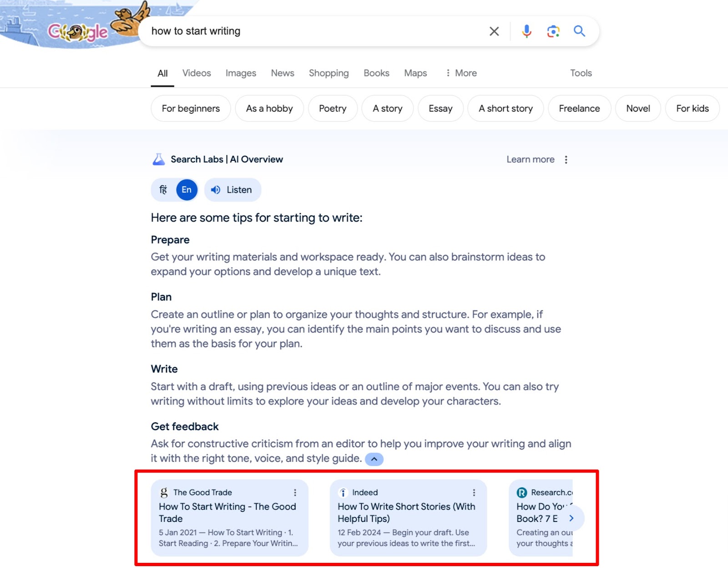Switch AI Overview language to Hindi

pyautogui.click(x=163, y=190)
